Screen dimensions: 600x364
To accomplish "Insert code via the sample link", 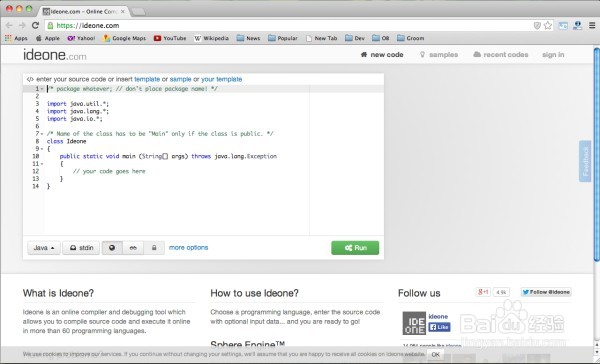I will click(x=180, y=79).
